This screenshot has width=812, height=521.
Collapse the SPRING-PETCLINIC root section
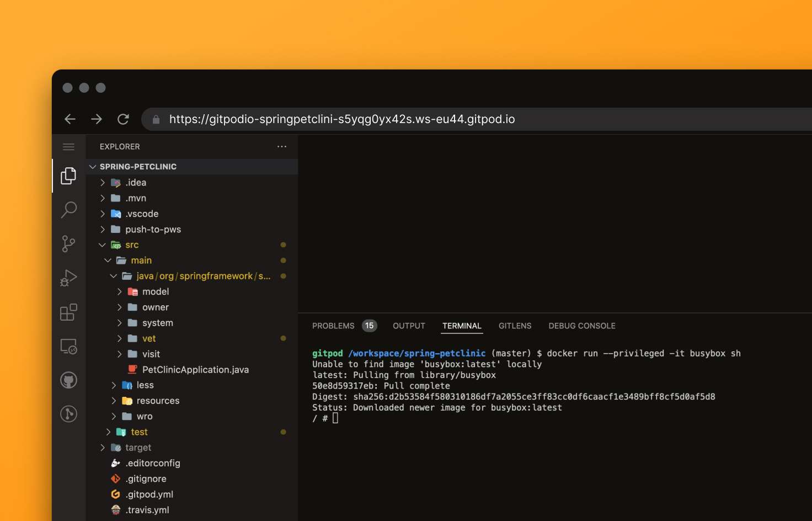[93, 167]
